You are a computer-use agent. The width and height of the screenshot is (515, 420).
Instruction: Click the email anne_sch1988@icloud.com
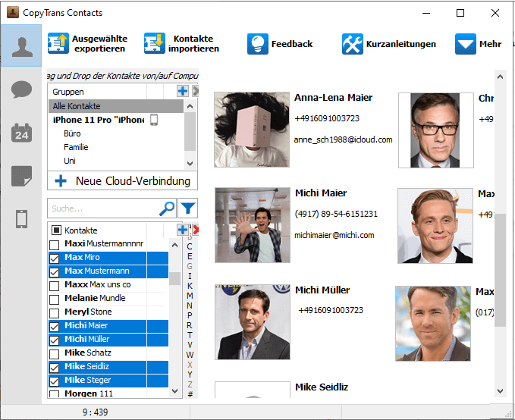[343, 139]
